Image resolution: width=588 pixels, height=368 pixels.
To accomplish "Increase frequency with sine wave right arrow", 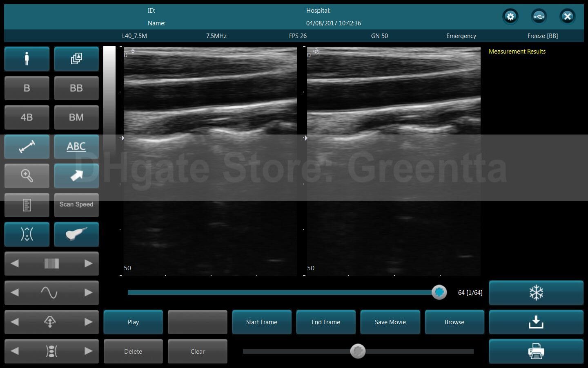I will (88, 293).
